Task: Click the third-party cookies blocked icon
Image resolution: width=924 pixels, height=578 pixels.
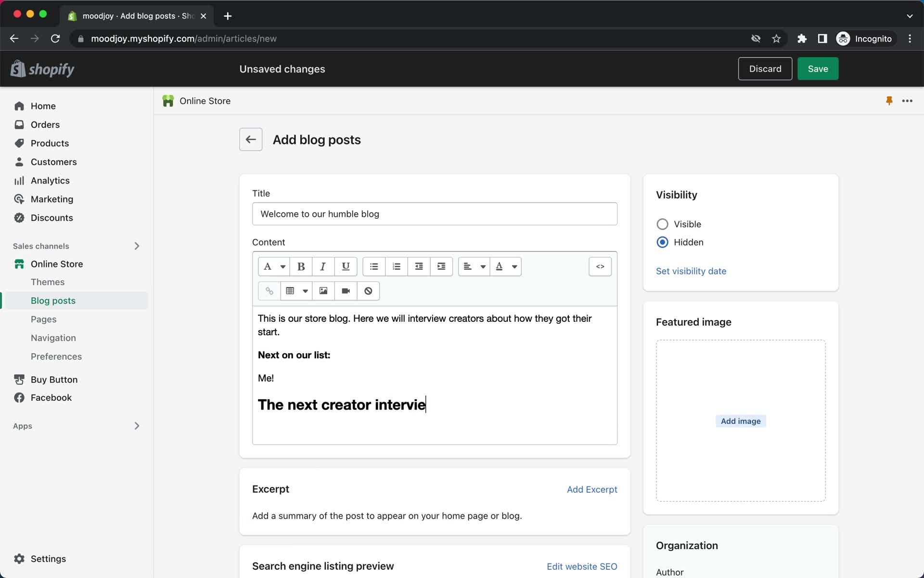Action: (756, 39)
